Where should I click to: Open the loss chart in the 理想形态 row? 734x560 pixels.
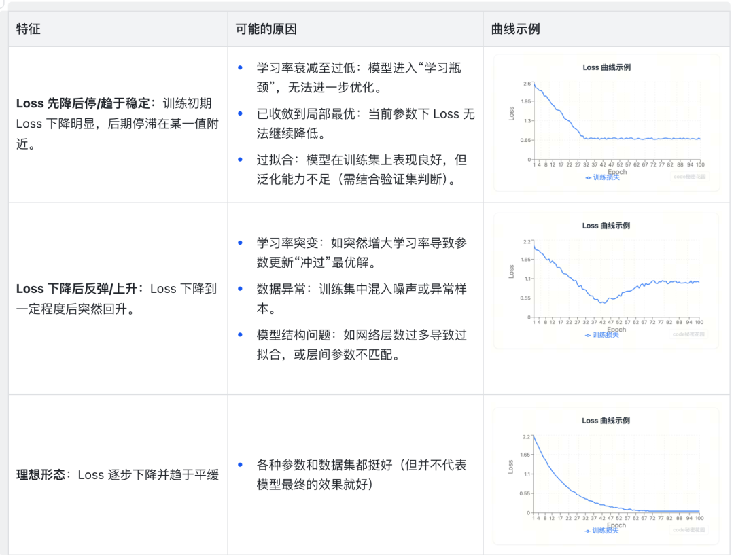(606, 476)
